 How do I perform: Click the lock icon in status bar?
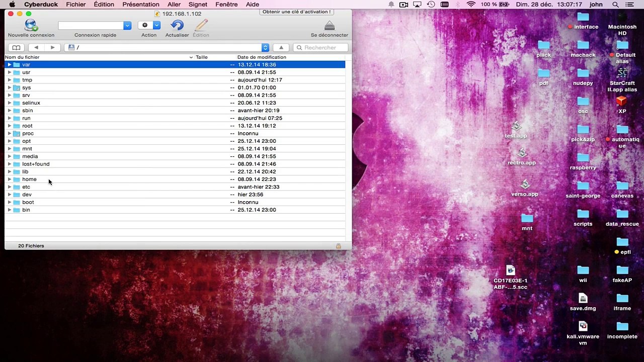click(338, 246)
